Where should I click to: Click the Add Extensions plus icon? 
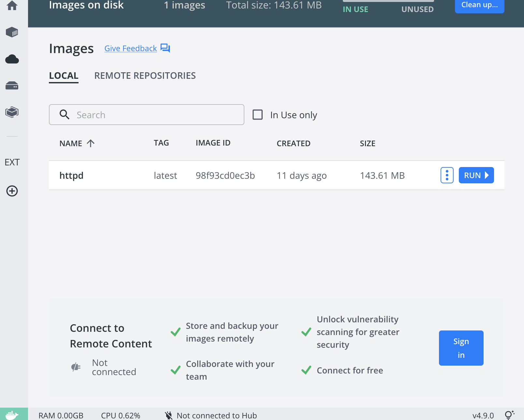click(x=12, y=191)
